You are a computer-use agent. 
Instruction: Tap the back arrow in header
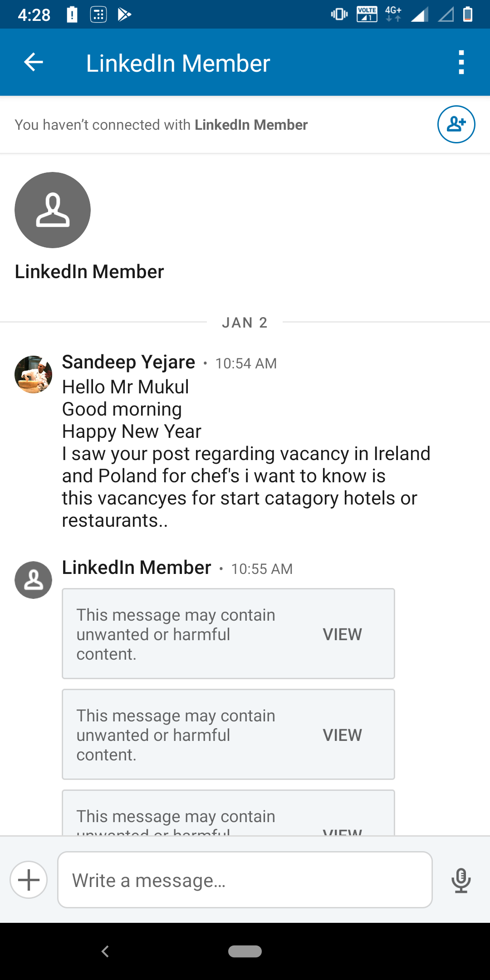pyautogui.click(x=33, y=62)
